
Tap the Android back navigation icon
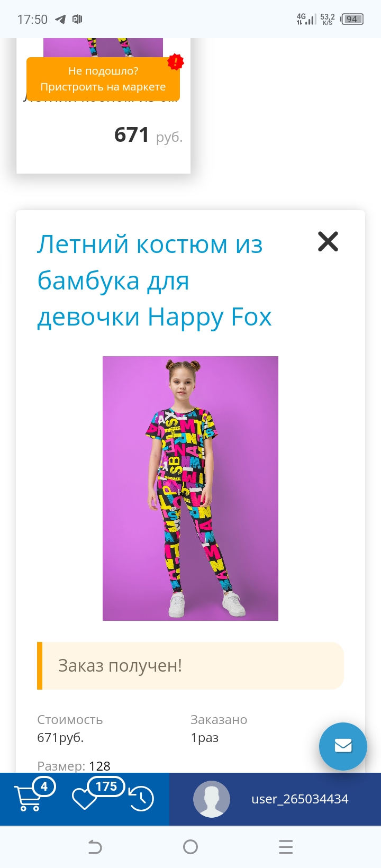pyautogui.click(x=95, y=847)
